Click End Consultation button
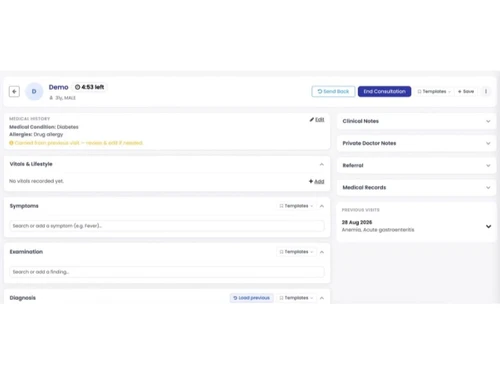 (x=384, y=91)
